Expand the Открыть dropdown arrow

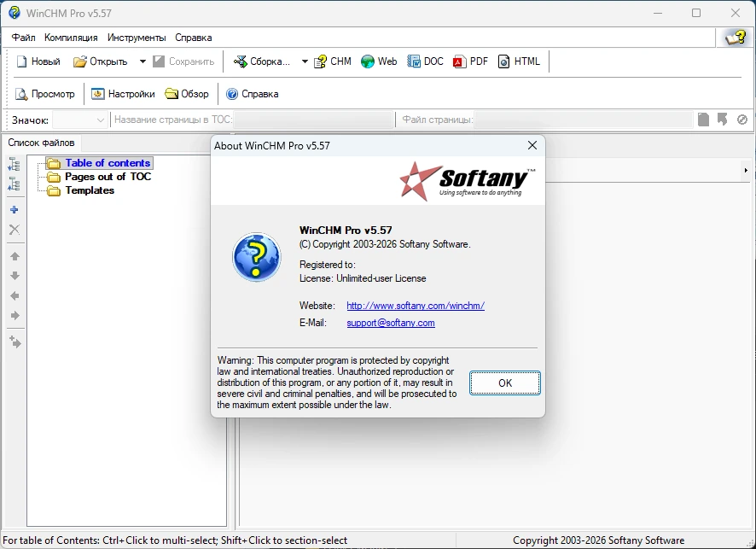click(142, 61)
